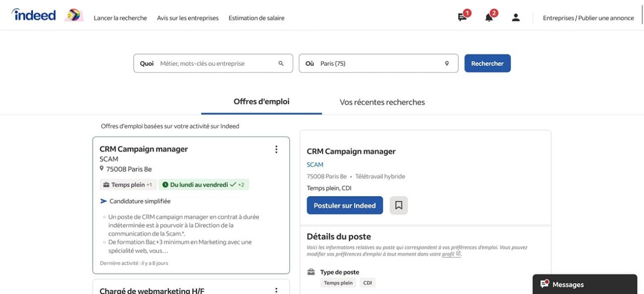Click the search magnifier in the Quoi field
The image size is (644, 294).
coord(281,63)
